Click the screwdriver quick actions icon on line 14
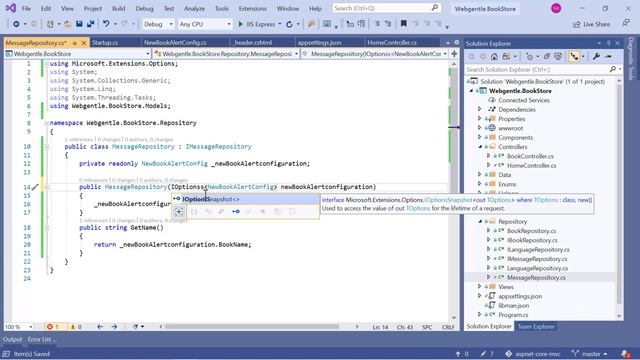640x360 pixels. tap(35, 187)
